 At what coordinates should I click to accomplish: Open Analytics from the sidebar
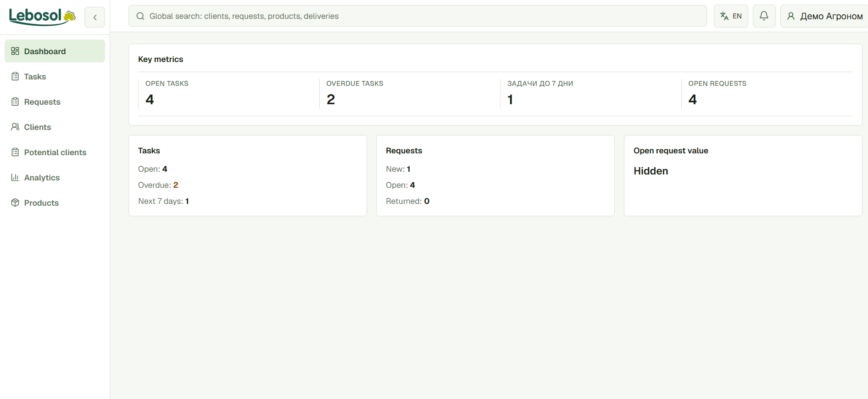(x=55, y=177)
